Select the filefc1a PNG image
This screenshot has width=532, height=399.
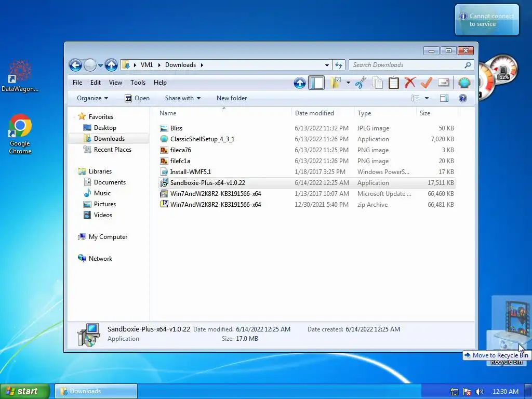(307, 161)
